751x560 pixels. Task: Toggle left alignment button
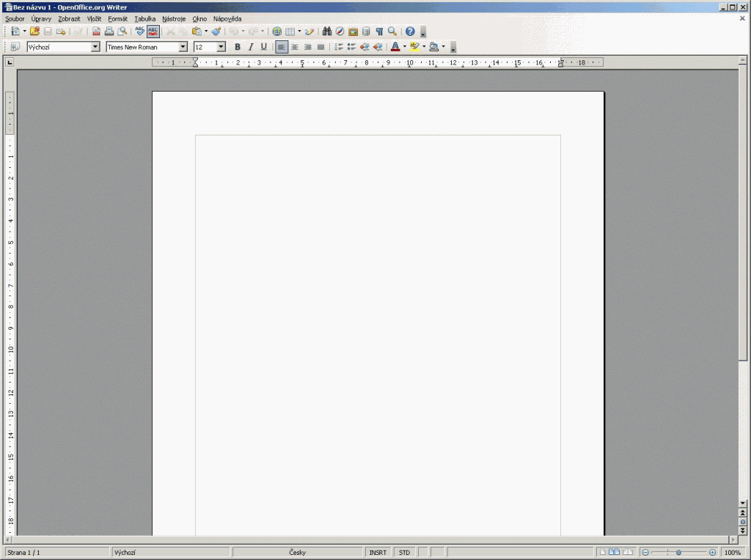pyautogui.click(x=282, y=47)
